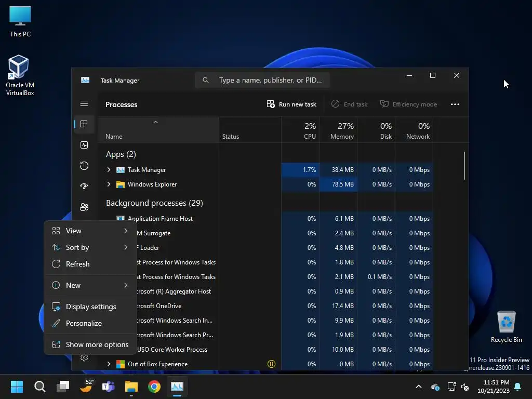
Task: Open the Users page in the sidebar
Action: coord(84,207)
